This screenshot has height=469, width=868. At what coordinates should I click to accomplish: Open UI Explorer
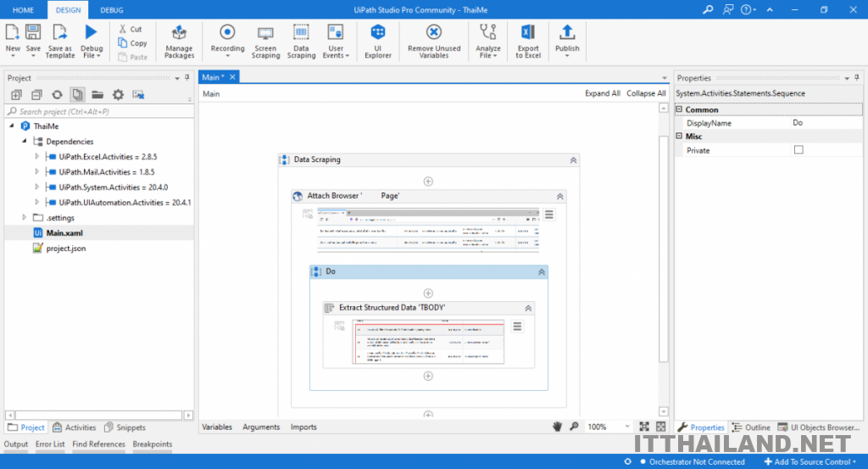click(378, 41)
